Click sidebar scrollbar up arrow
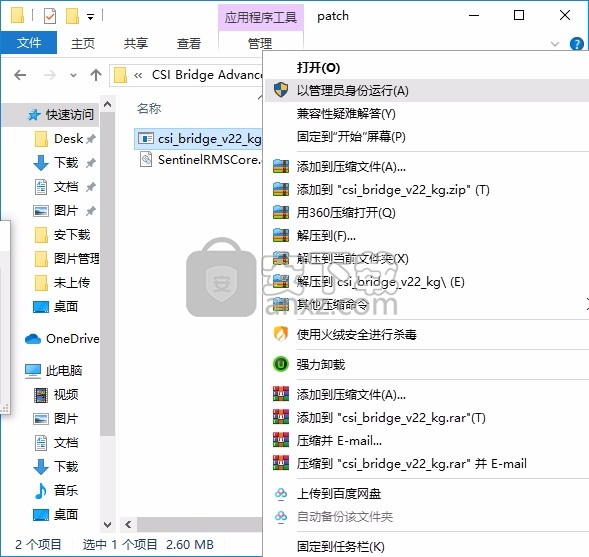Screen dimensions: 589x557 point(107,104)
